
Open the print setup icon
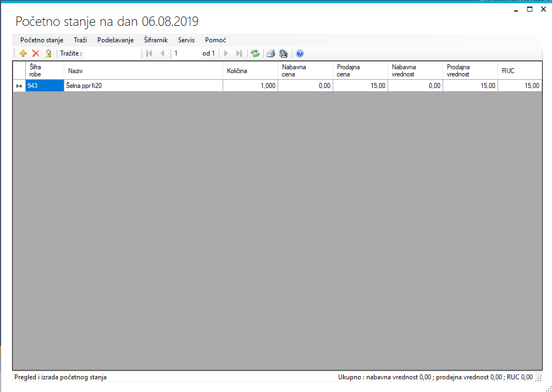click(283, 53)
